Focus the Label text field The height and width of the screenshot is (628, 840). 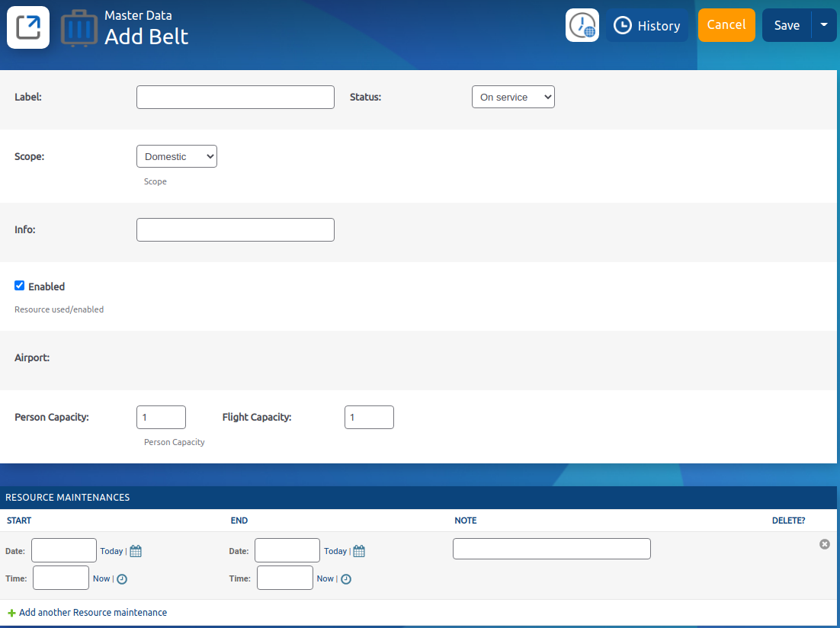click(x=235, y=98)
